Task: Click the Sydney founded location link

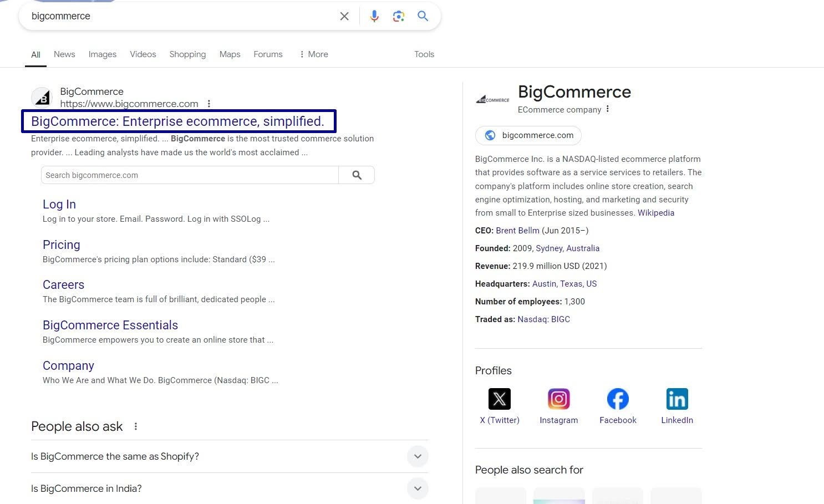Action: pyautogui.click(x=568, y=248)
